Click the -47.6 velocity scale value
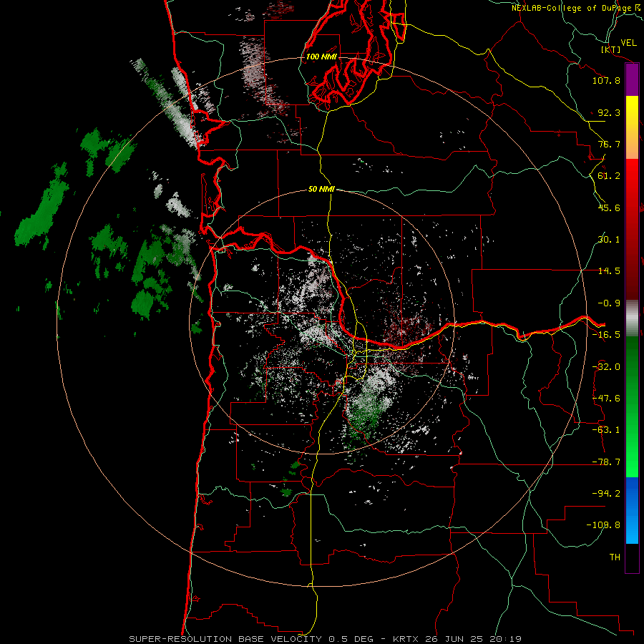Screen dimensions: 644x644 click(x=606, y=399)
